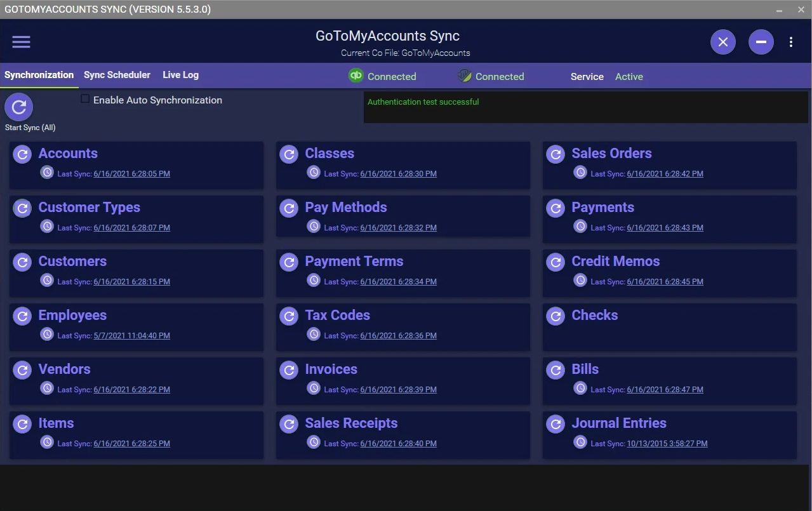Sync the Employees module
The width and height of the screenshot is (812, 511).
coord(22,316)
